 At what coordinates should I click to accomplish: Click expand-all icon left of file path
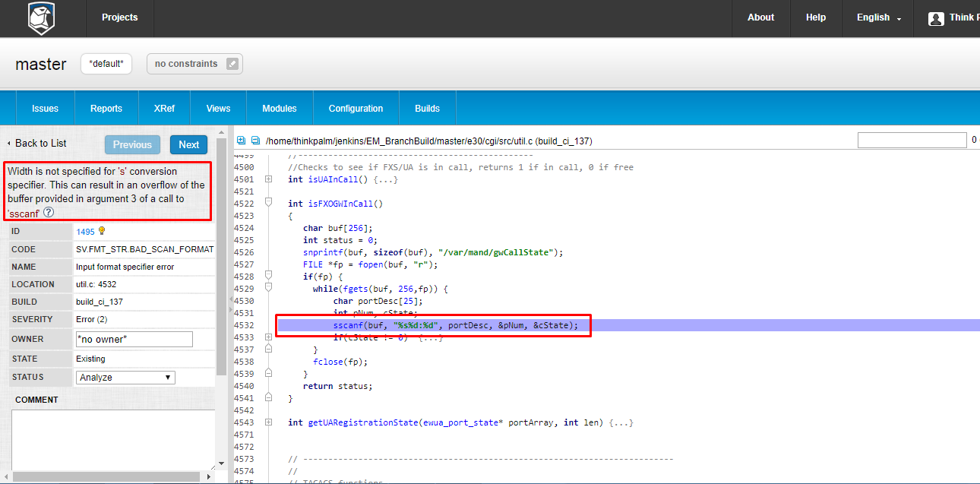tap(241, 141)
